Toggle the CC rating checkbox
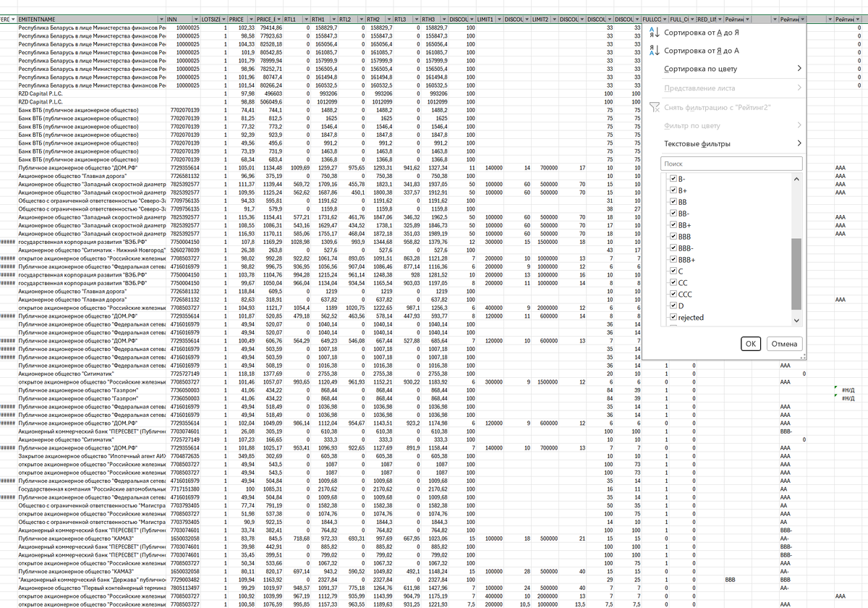 click(x=673, y=283)
